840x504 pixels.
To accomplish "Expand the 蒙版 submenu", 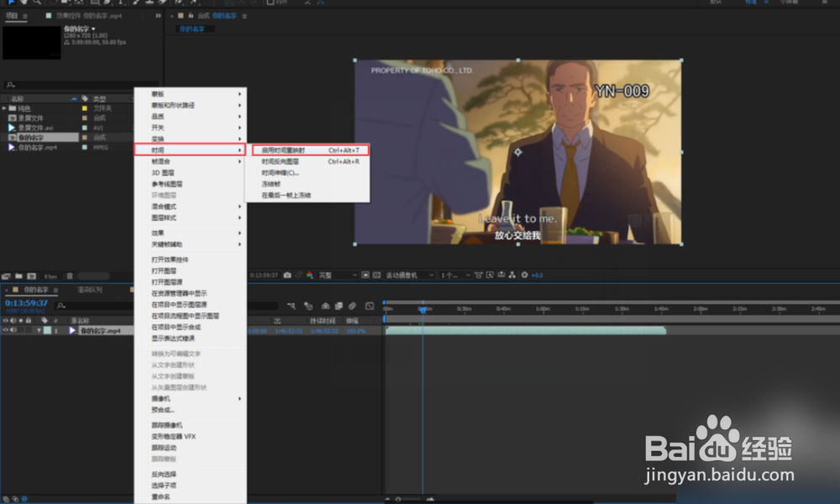I will pos(191,94).
